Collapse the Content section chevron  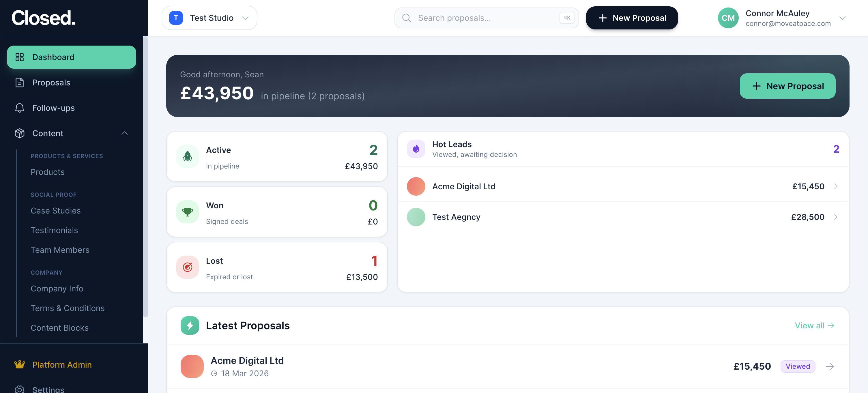click(125, 133)
